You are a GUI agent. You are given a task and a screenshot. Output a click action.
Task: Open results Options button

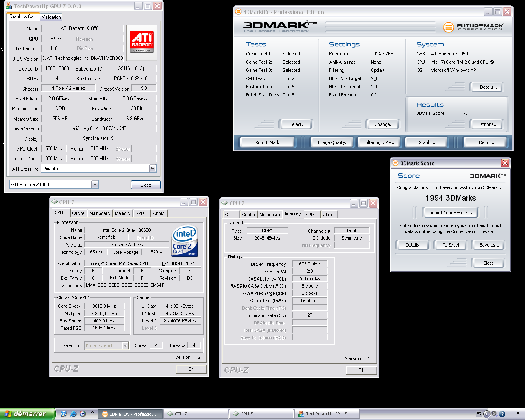tap(488, 124)
